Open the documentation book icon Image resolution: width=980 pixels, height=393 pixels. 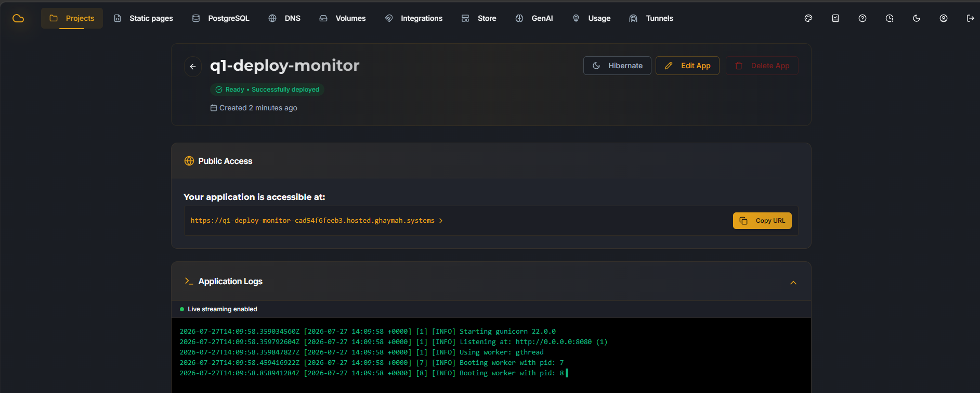(835, 18)
